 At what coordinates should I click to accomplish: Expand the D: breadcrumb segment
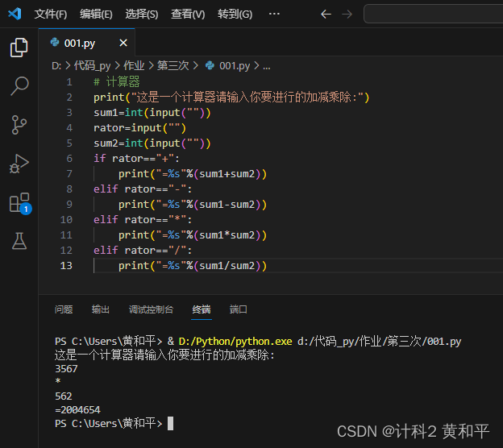tap(56, 66)
